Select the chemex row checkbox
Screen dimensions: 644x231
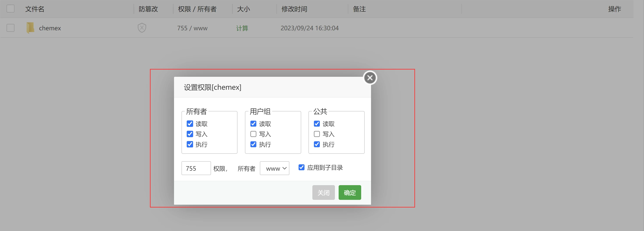point(11,28)
